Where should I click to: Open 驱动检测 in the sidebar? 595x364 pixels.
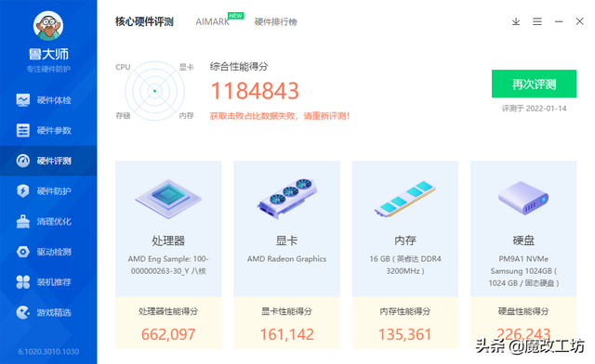(48, 252)
